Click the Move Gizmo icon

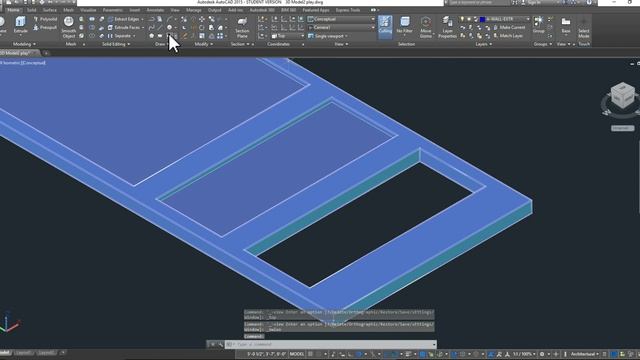425,27
